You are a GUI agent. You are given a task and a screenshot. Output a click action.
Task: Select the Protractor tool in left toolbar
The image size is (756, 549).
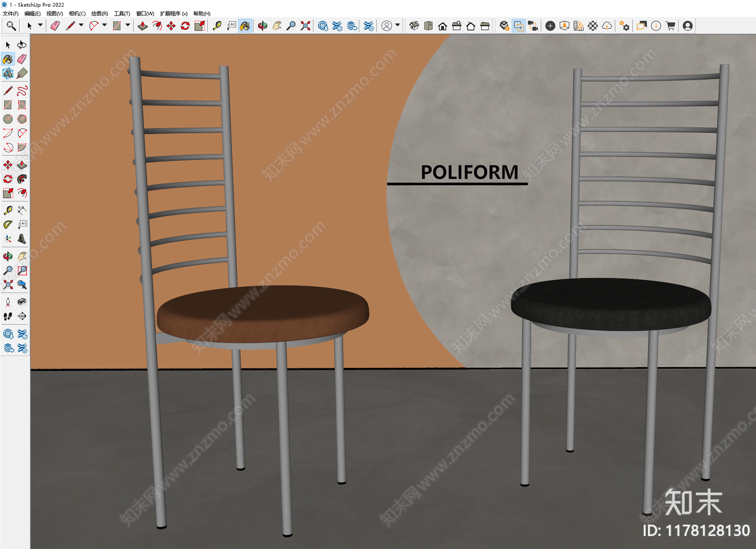click(x=8, y=224)
